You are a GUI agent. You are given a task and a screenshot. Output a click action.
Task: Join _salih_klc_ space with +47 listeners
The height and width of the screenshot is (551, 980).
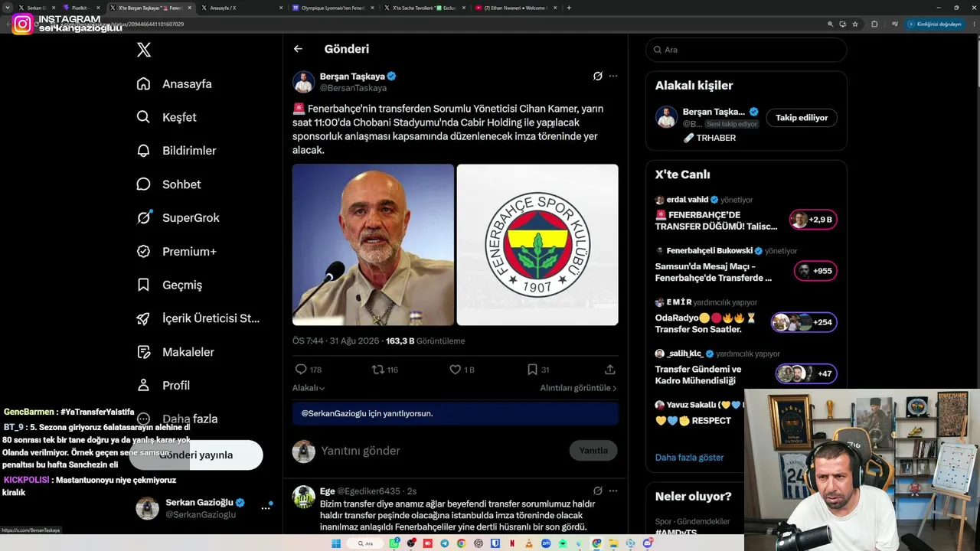(806, 373)
